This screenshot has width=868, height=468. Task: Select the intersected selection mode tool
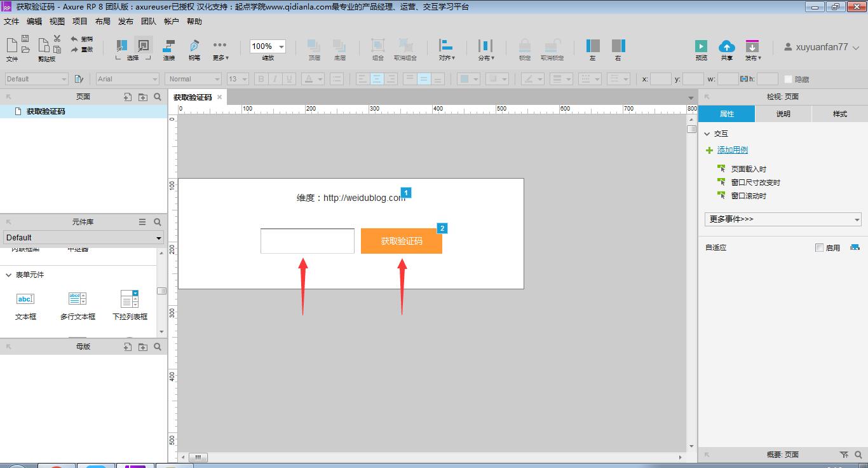tap(121, 46)
